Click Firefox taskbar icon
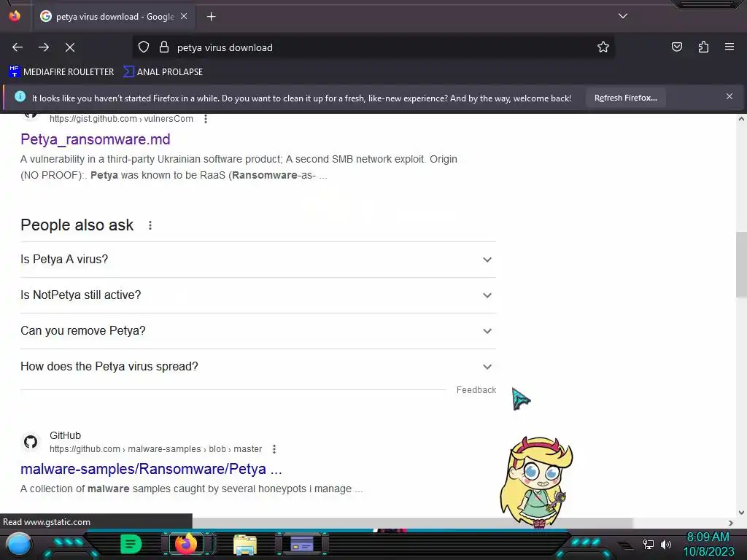 (186, 544)
